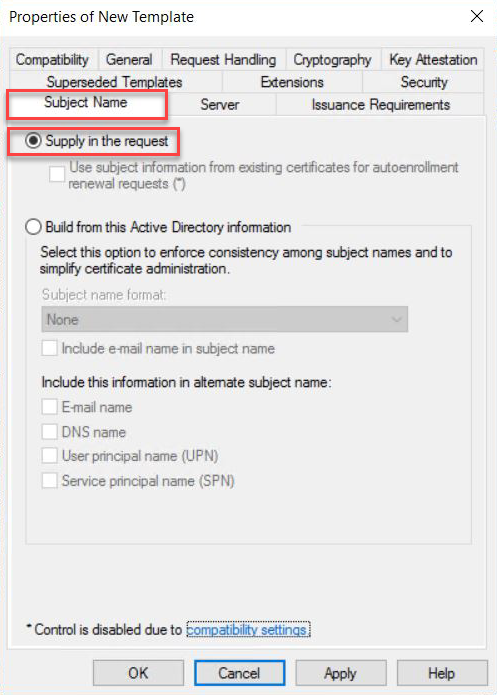This screenshot has width=497, height=695.
Task: Tick the existing certificates autoenrollment renewal checkbox
Action: point(57,173)
